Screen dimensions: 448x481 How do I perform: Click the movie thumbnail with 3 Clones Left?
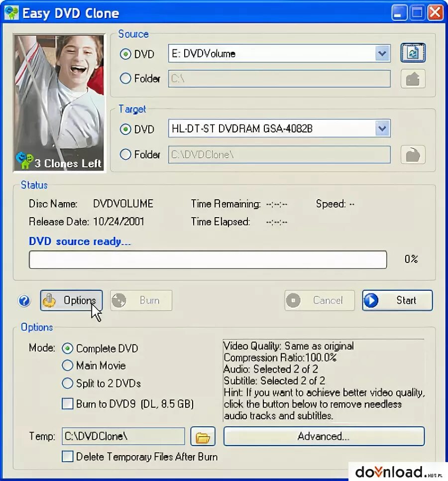click(59, 103)
